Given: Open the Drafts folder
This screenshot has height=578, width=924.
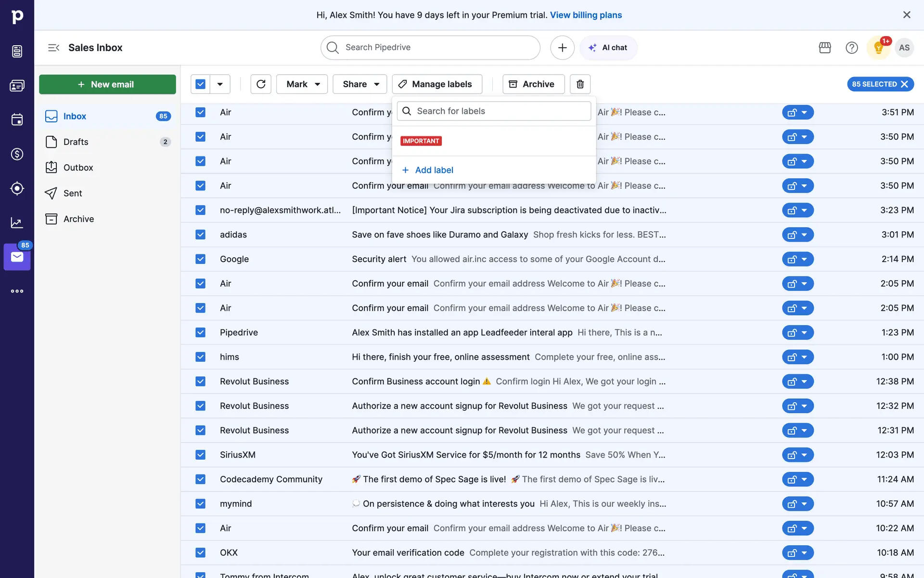Looking at the screenshot, I should [76, 142].
